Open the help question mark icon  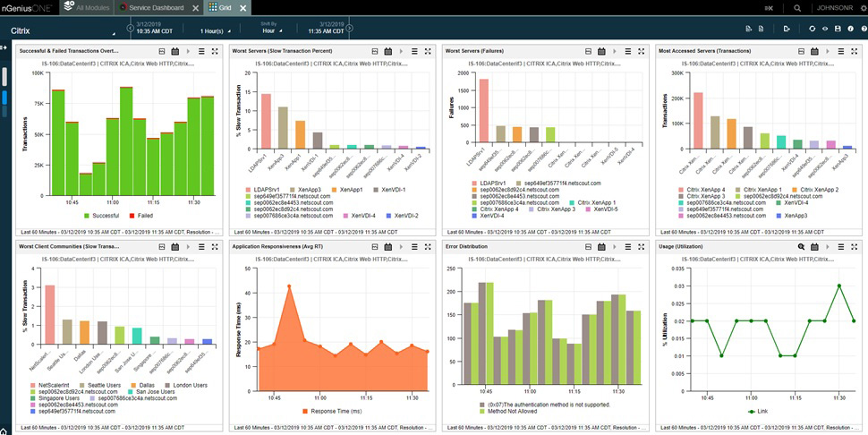click(864, 29)
